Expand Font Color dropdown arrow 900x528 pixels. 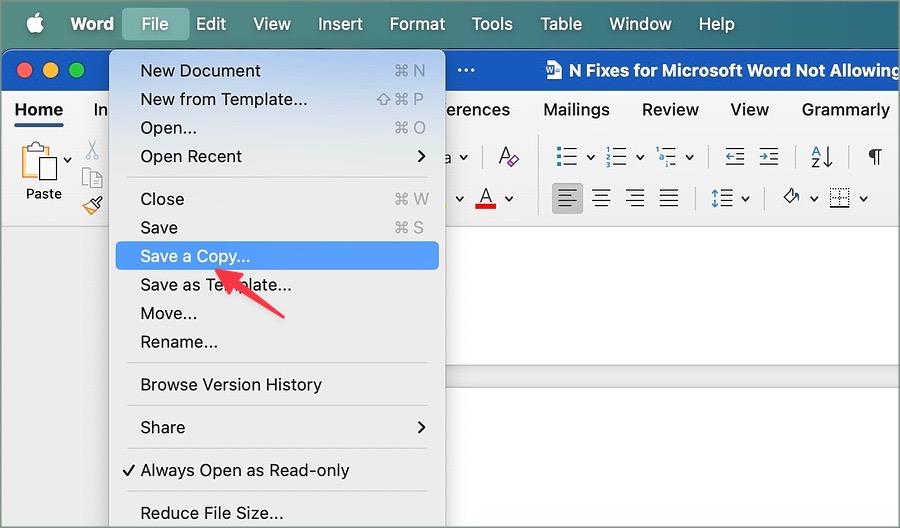(x=509, y=199)
